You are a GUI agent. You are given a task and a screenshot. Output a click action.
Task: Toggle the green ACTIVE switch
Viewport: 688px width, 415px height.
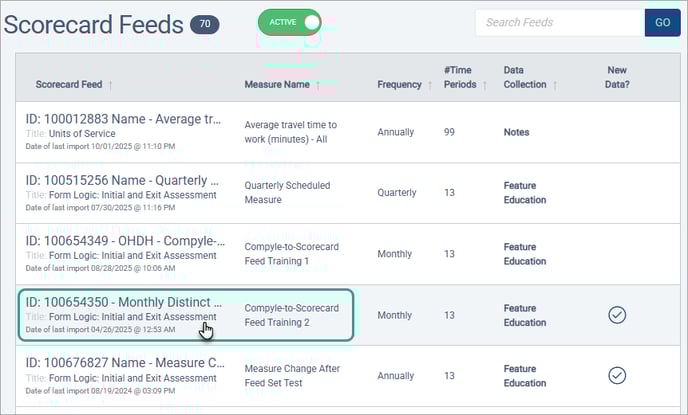289,22
